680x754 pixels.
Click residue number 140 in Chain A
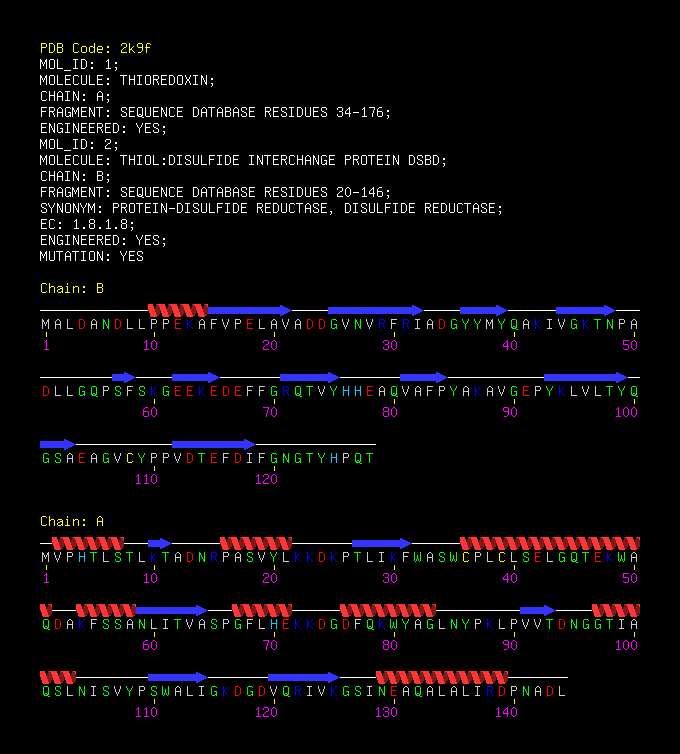[506, 713]
